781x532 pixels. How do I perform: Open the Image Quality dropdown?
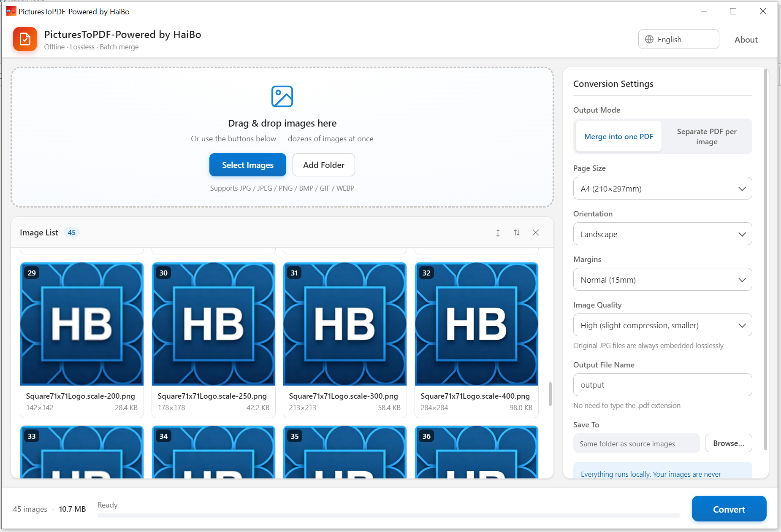[662, 325]
